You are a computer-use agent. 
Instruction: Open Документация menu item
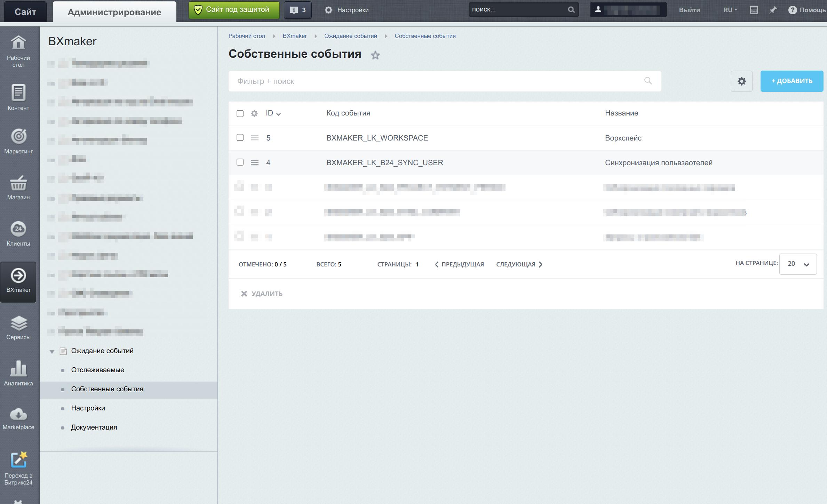click(94, 427)
